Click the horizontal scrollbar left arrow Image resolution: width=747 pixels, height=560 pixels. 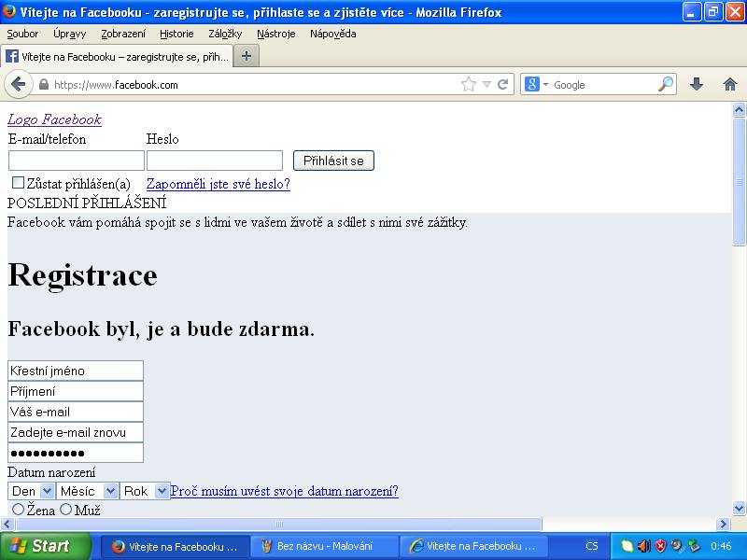click(7, 524)
